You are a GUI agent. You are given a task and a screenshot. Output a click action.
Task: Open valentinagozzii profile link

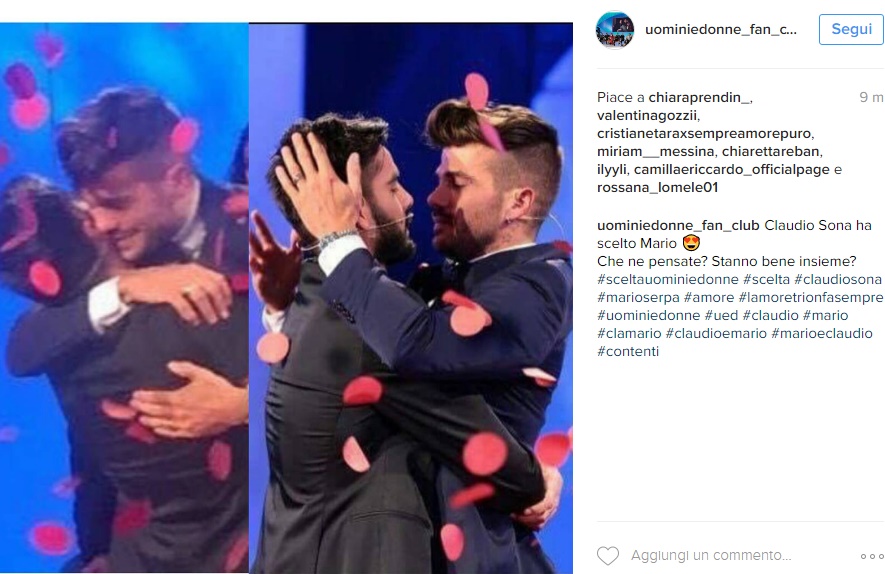[647, 116]
